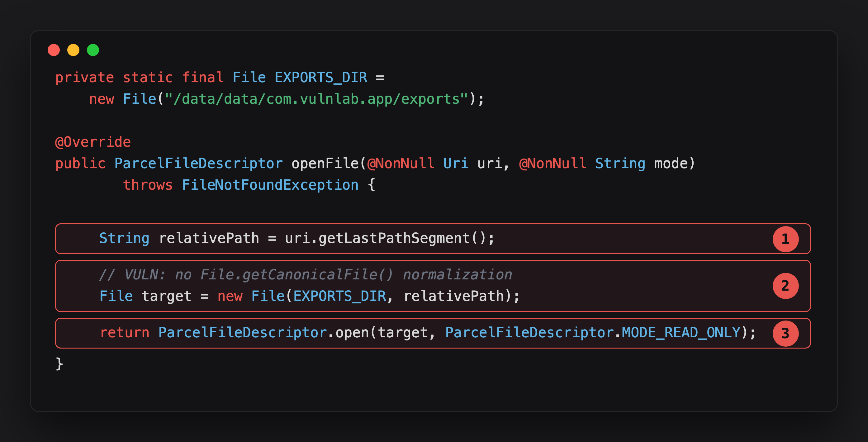Click the throws keyword

tap(148, 185)
